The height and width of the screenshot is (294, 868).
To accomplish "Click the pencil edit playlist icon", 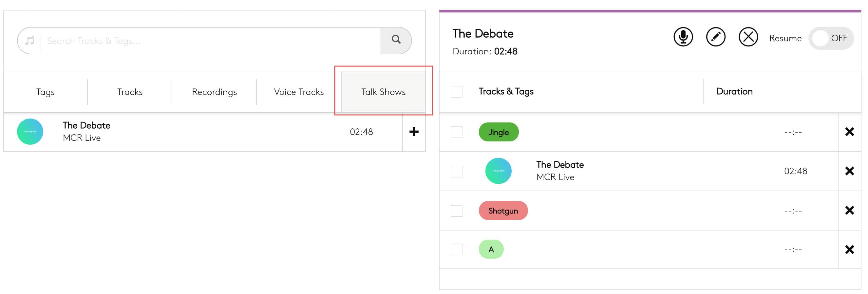I will [x=715, y=37].
